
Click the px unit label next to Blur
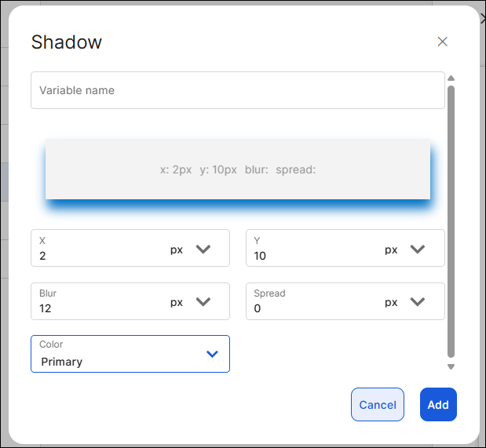point(177,302)
